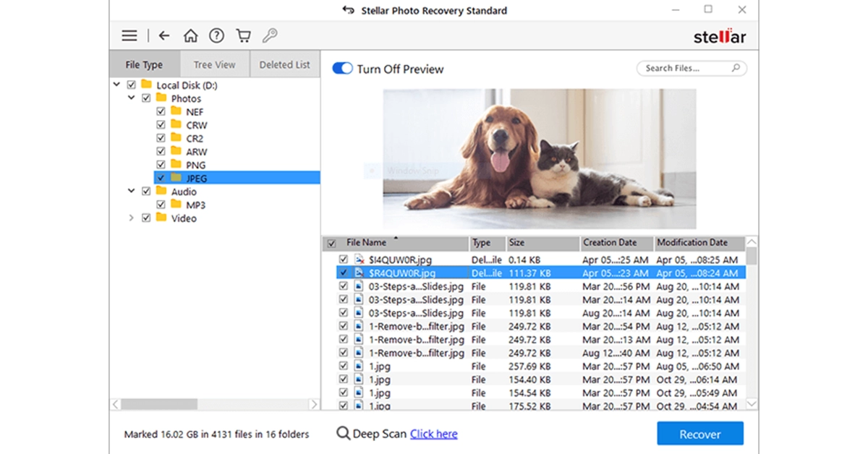Image resolution: width=868 pixels, height=454 pixels.
Task: Open the Deep Scan Click here link
Action: pos(434,434)
